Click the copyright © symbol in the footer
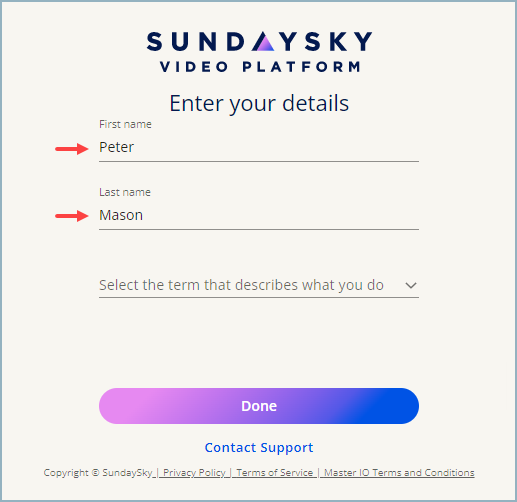This screenshot has height=502, width=517. click(96, 473)
